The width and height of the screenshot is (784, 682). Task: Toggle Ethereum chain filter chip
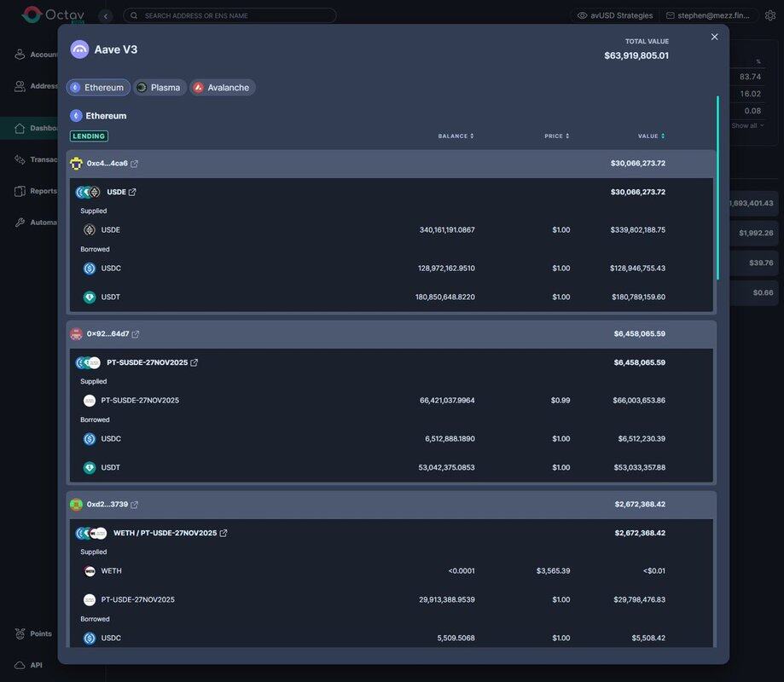point(98,88)
